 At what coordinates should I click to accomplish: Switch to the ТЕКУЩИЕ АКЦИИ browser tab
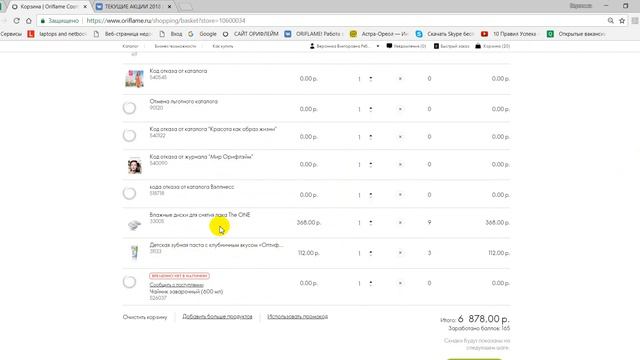point(132,7)
